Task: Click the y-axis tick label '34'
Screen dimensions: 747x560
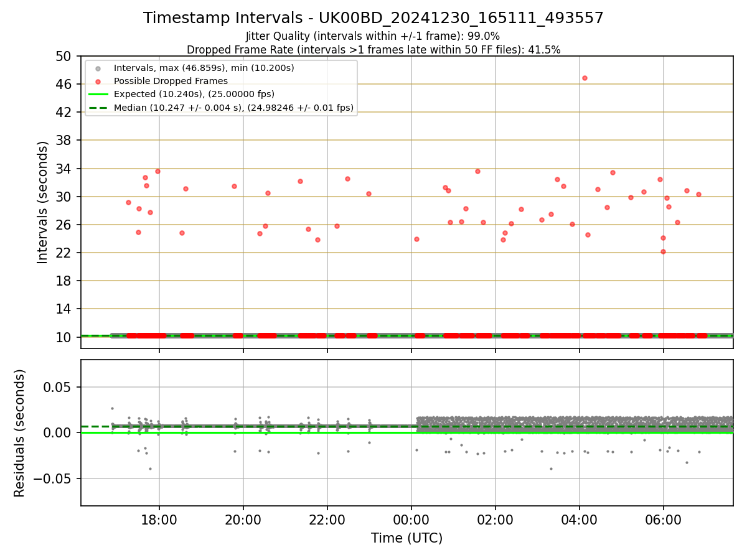Action: click(x=64, y=169)
